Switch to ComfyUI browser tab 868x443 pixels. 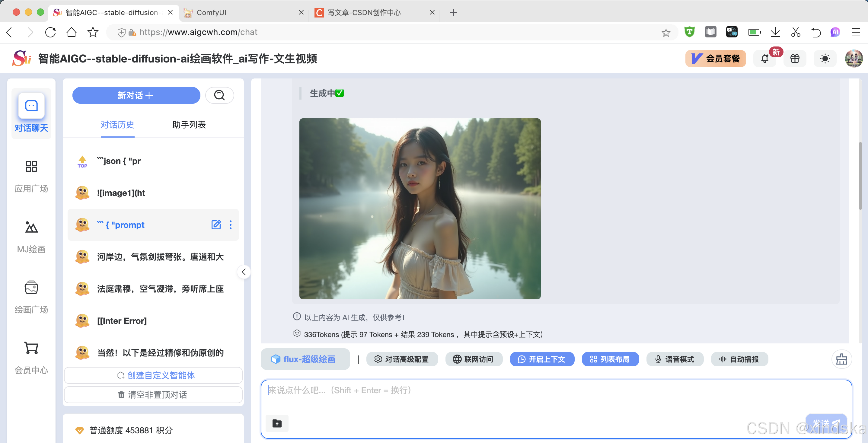[x=211, y=12]
